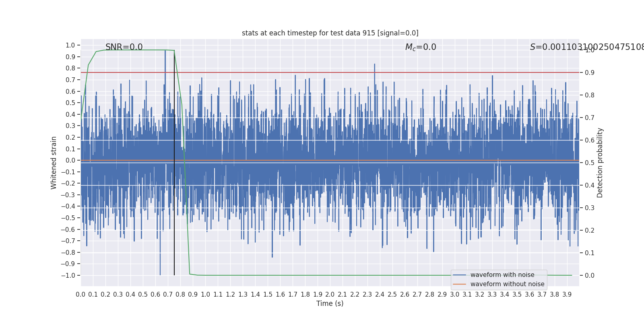
Task: Click the SNR=0.0 annotation
Action: pyautogui.click(x=124, y=47)
